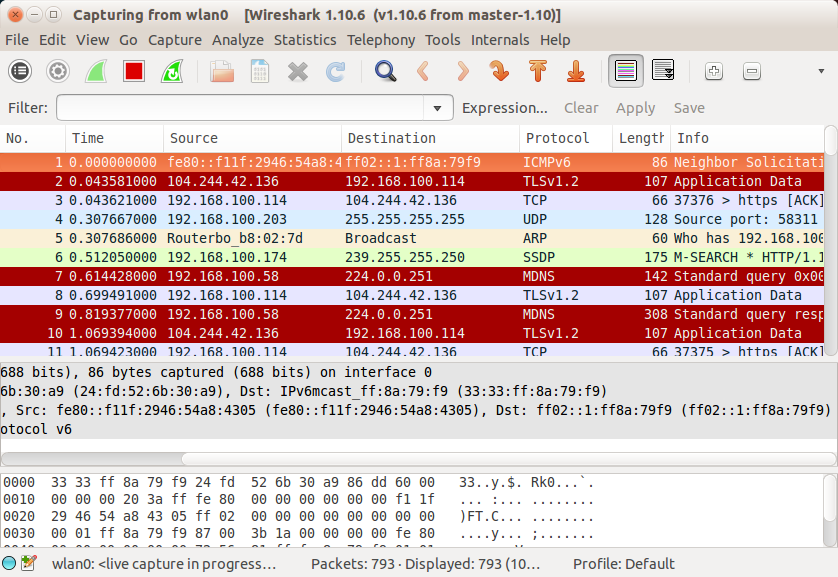The width and height of the screenshot is (838, 577).
Task: Sort by the Destination column header
Action: [430, 138]
